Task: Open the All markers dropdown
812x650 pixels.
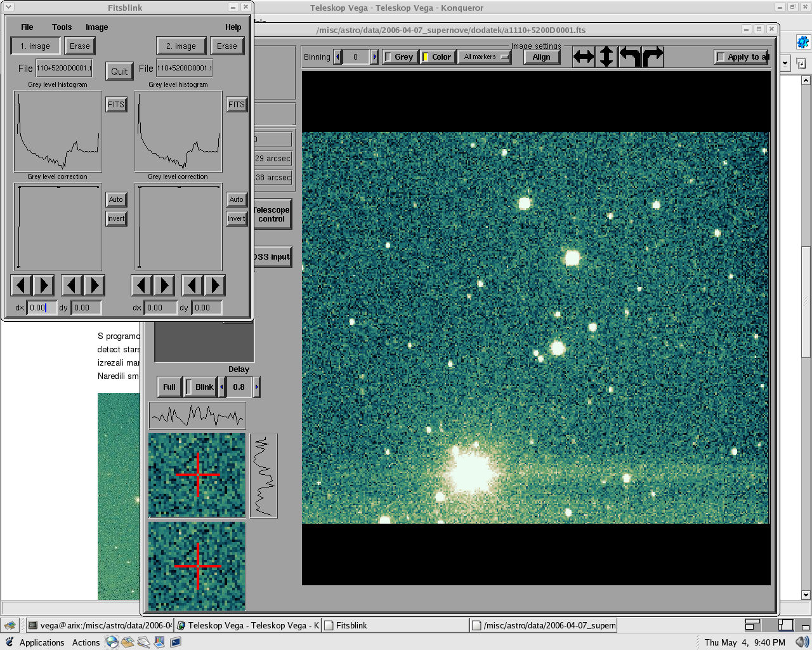Action: (x=485, y=56)
